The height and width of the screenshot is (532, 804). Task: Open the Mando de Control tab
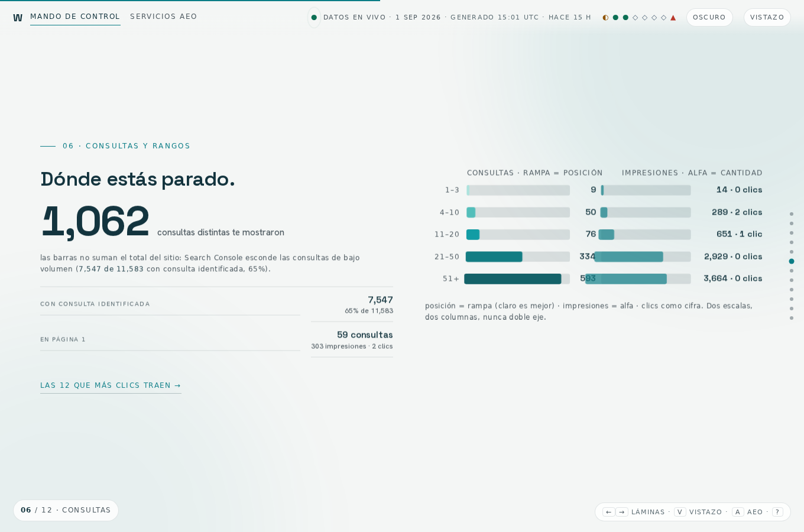[75, 17]
